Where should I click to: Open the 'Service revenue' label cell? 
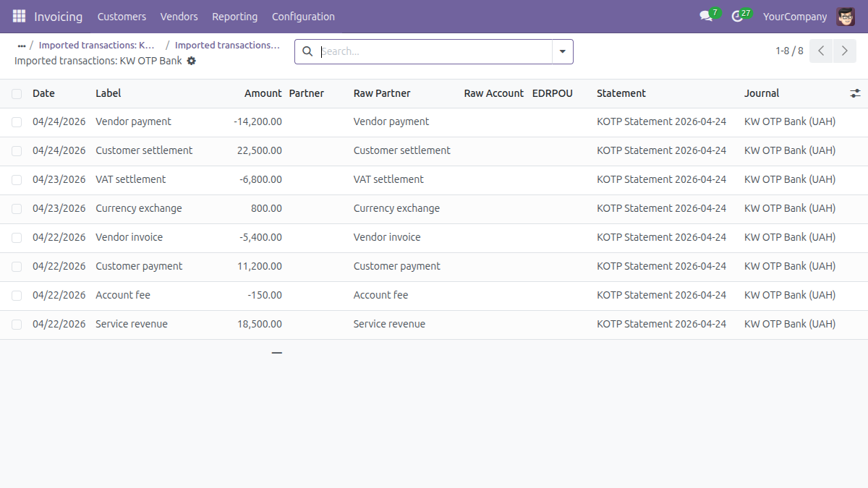132,324
